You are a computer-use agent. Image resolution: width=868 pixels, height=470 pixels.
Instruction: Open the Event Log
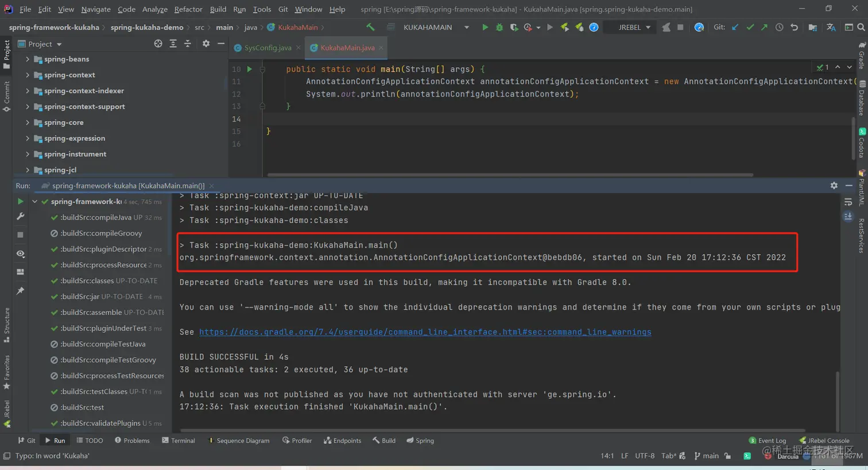[768, 441]
